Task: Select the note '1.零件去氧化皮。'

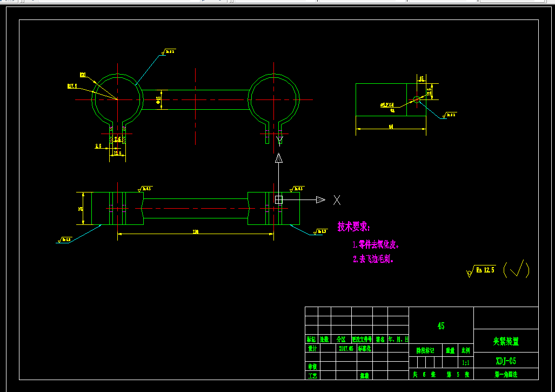Action: 376,244
